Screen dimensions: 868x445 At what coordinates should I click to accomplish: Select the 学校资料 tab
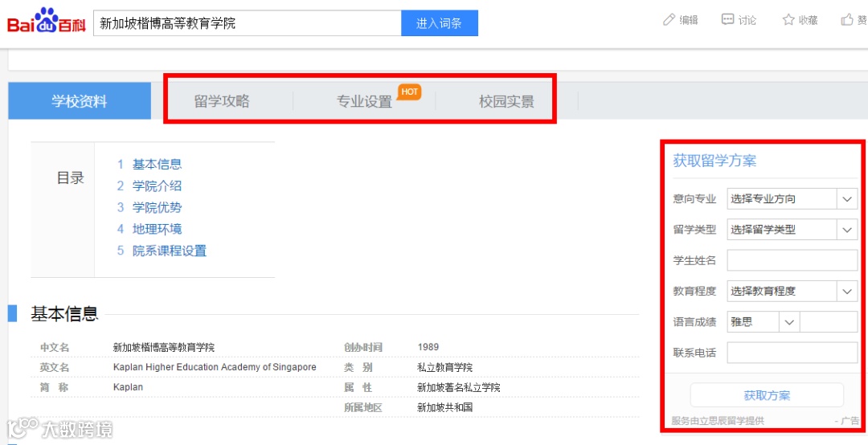point(79,101)
